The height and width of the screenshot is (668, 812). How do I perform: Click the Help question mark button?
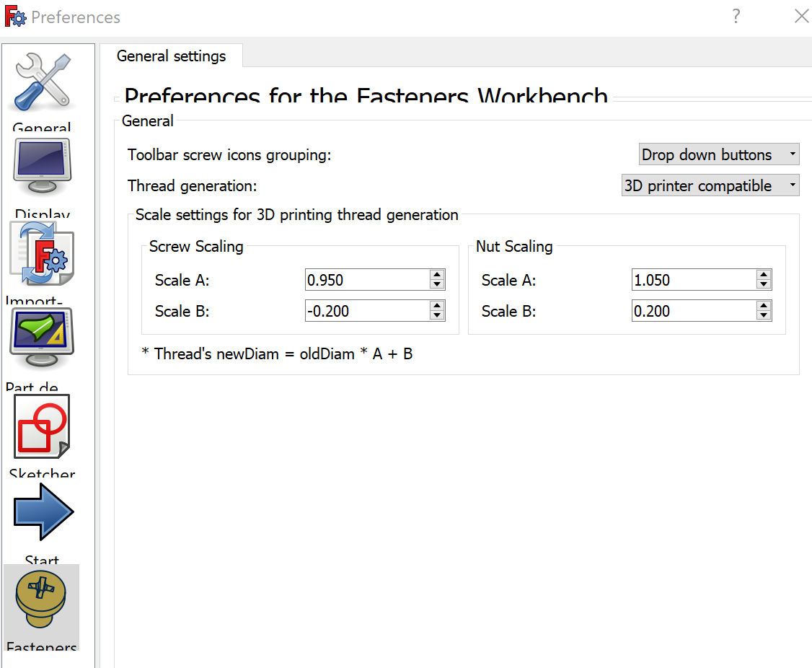[736, 16]
